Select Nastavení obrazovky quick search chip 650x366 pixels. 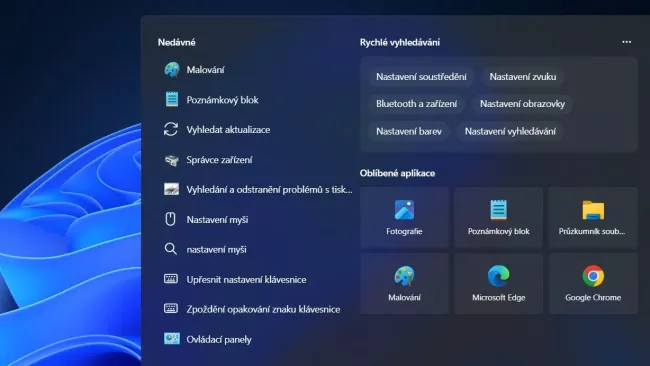click(x=522, y=104)
